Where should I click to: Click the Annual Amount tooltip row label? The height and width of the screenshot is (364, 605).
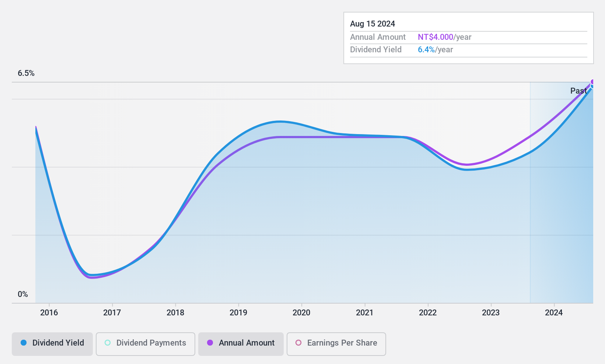tap(378, 37)
